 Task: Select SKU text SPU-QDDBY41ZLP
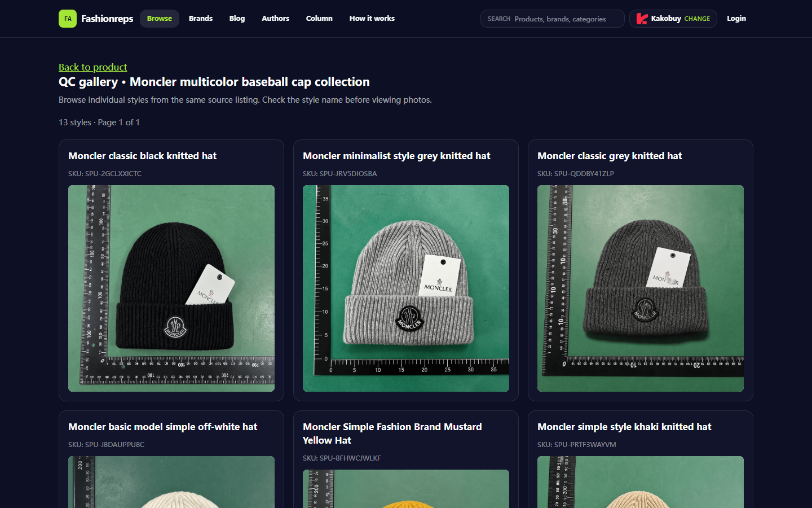576,173
